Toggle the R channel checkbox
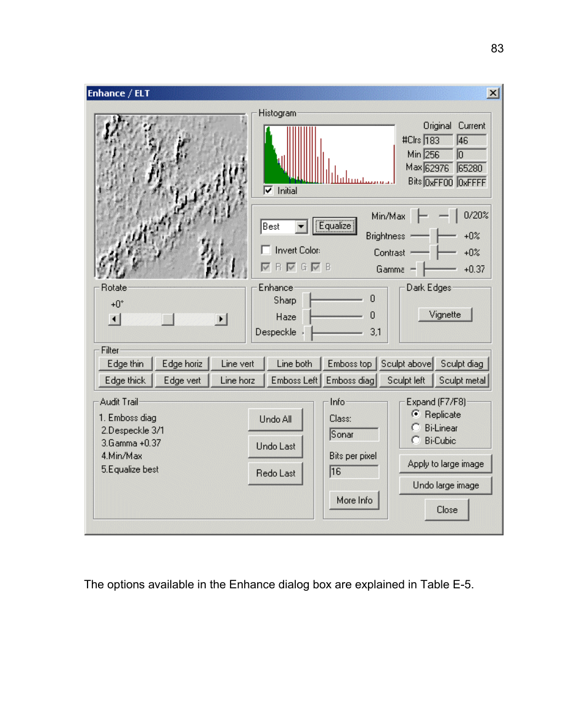588x714 pixels. click(266, 267)
